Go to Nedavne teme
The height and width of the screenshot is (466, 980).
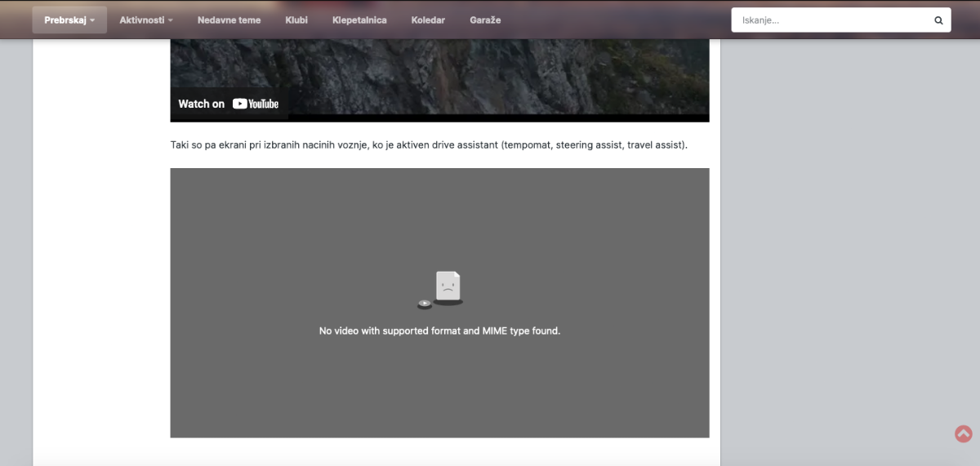pyautogui.click(x=229, y=20)
